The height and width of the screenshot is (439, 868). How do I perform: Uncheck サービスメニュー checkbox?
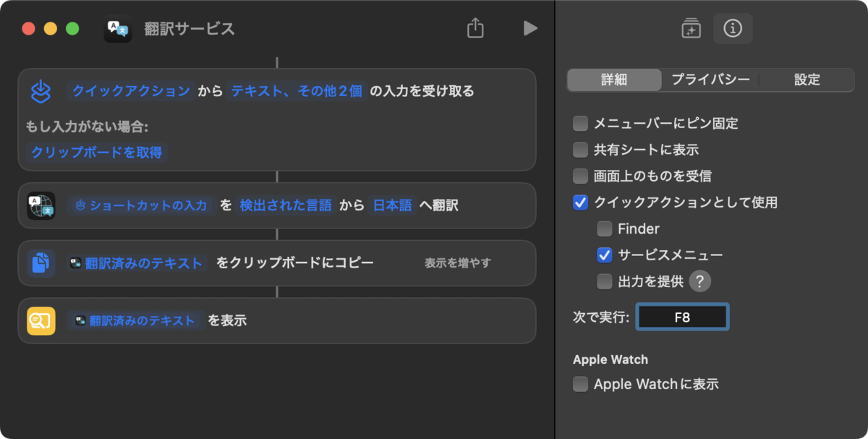point(605,255)
